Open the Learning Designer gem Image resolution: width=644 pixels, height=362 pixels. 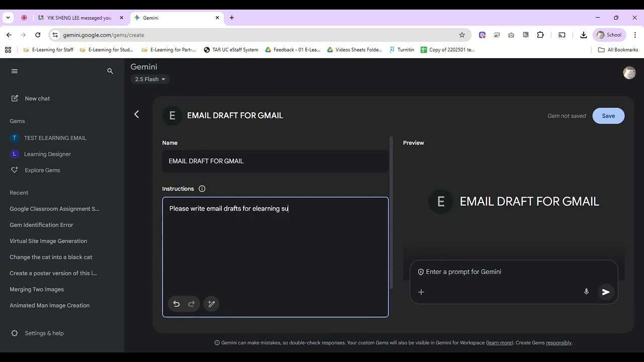pyautogui.click(x=47, y=154)
